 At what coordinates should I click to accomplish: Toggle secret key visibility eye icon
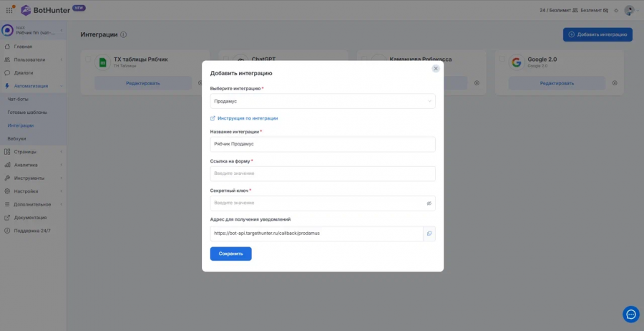pos(429,203)
